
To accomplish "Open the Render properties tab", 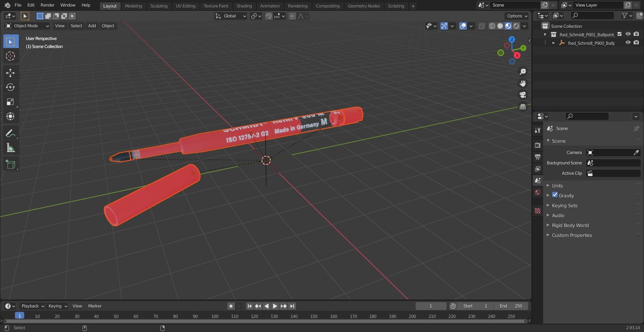I will pos(537,145).
